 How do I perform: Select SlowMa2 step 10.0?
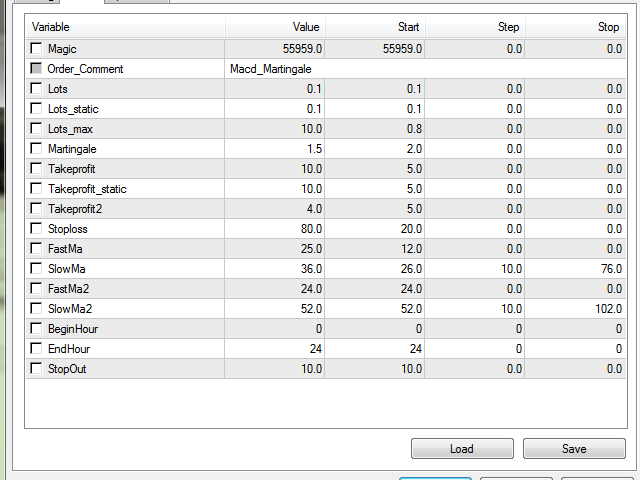tap(511, 309)
